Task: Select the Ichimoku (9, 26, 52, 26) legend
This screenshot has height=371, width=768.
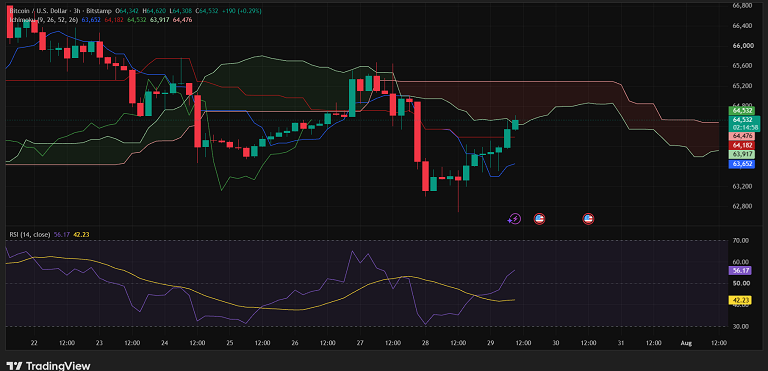Action: [44, 20]
